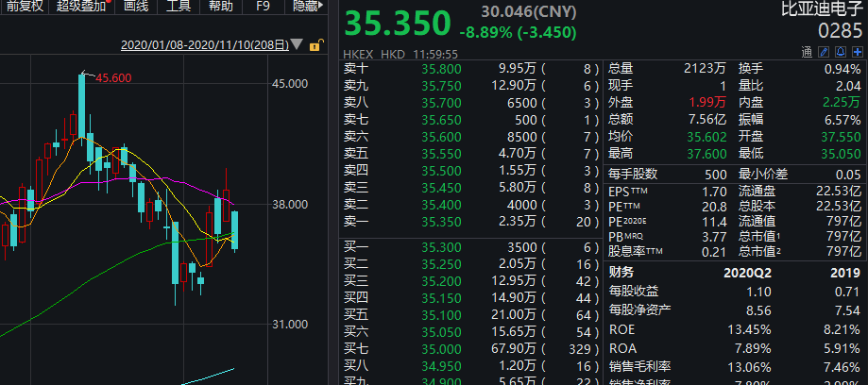868x385 pixels.
Task: Click the 2020Q2 financial column header
Action: click(x=747, y=273)
